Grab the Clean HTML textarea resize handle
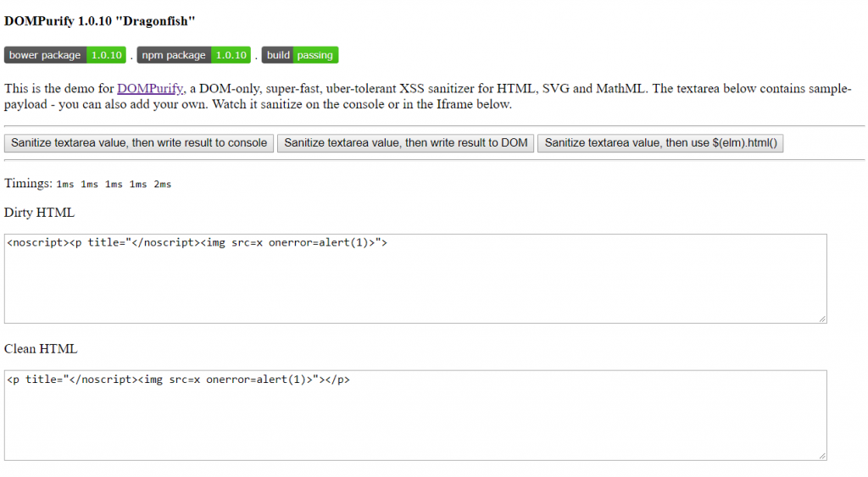 click(x=822, y=456)
